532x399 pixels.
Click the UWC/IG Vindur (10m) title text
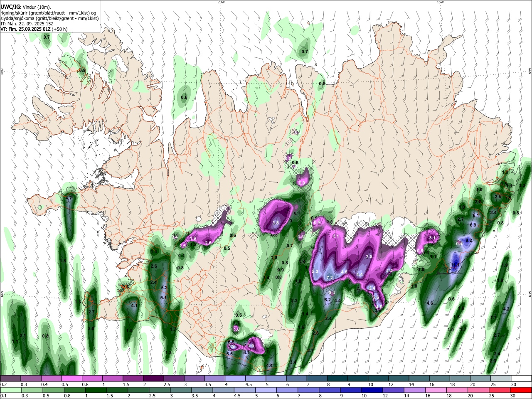click(x=26, y=7)
